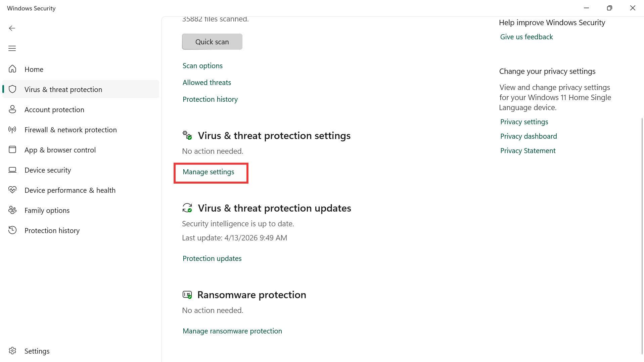Screen dimensions: 644x362
Task: Select the Account protection person icon
Action: click(x=12, y=109)
